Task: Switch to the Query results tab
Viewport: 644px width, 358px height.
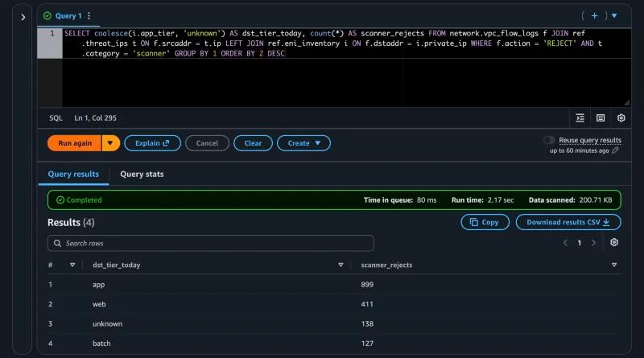Action: [x=73, y=174]
